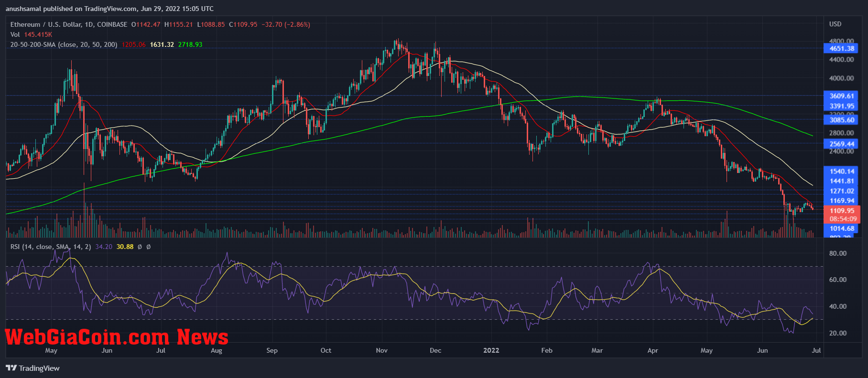Click the 2022 year label on time axis

pos(491,350)
